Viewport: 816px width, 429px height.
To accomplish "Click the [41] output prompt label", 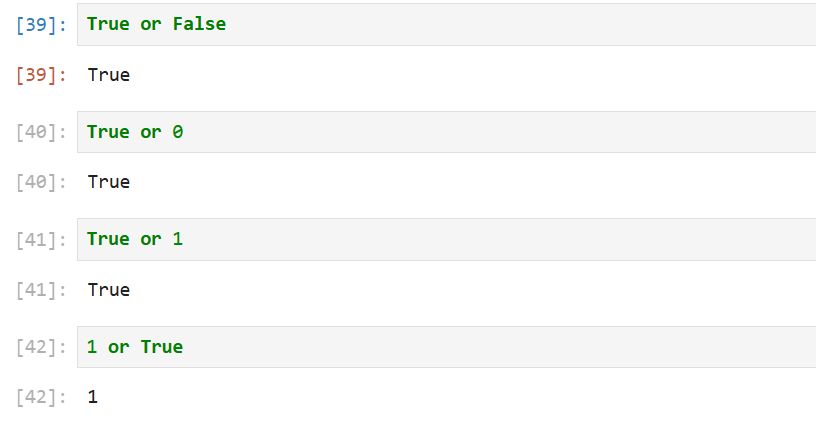I will click(x=41, y=290).
